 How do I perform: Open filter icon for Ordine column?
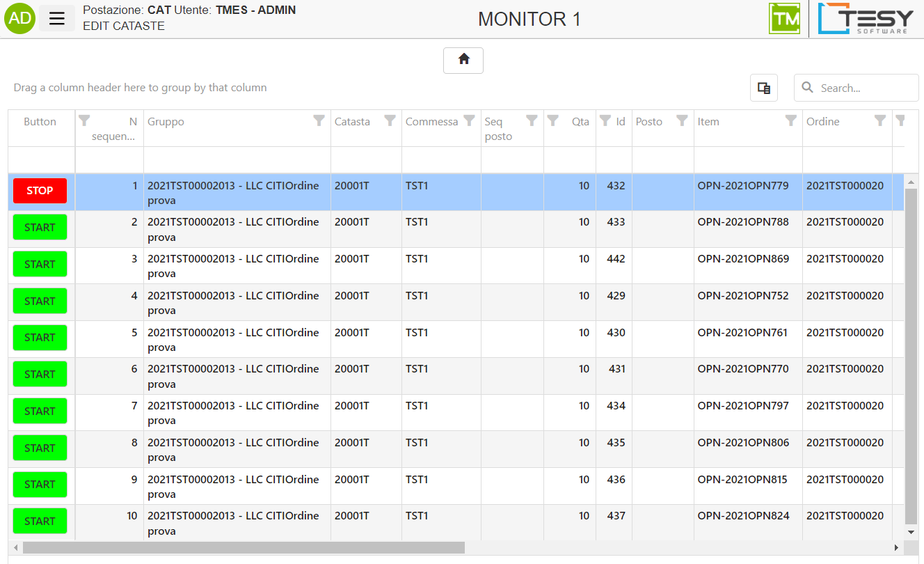pos(879,121)
